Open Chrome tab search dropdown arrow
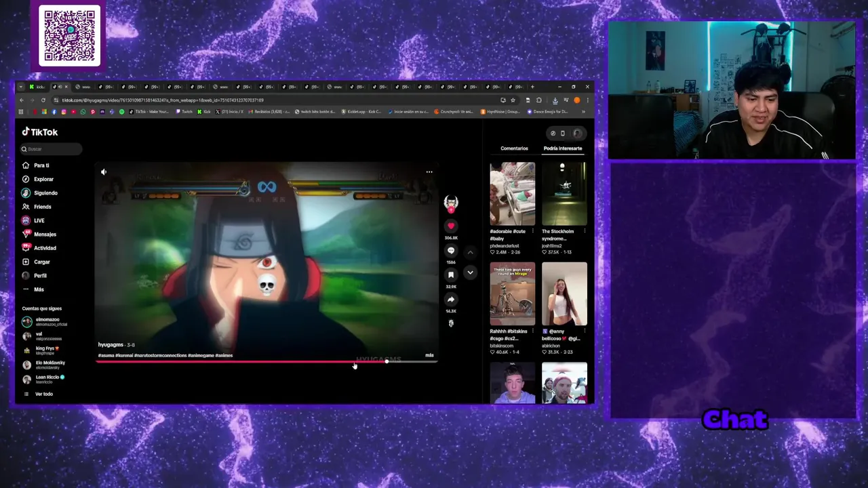The width and height of the screenshot is (868, 488). pyautogui.click(x=21, y=87)
